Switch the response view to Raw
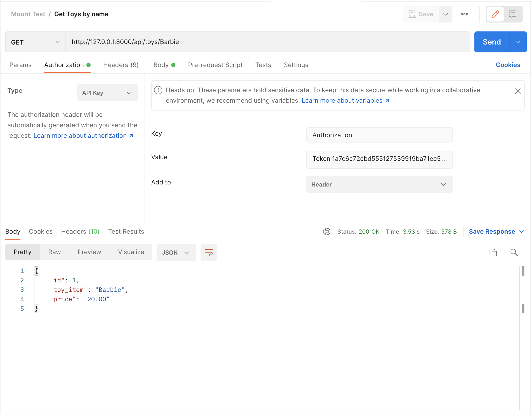 click(x=54, y=252)
